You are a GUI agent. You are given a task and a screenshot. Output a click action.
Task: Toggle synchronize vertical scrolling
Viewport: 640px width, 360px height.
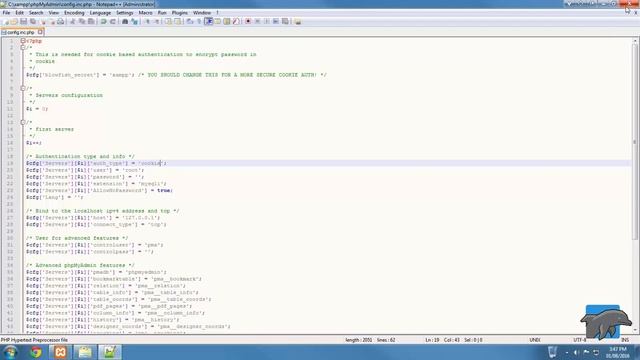pyautogui.click(x=168, y=21)
